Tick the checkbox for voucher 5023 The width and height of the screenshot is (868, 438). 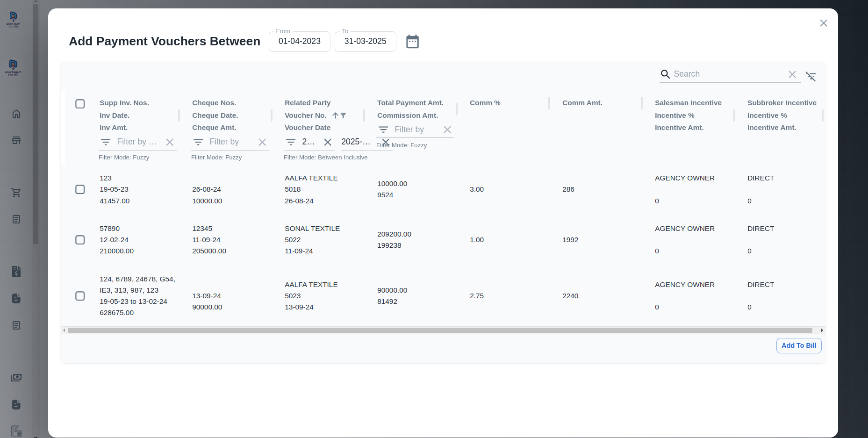[x=80, y=296]
